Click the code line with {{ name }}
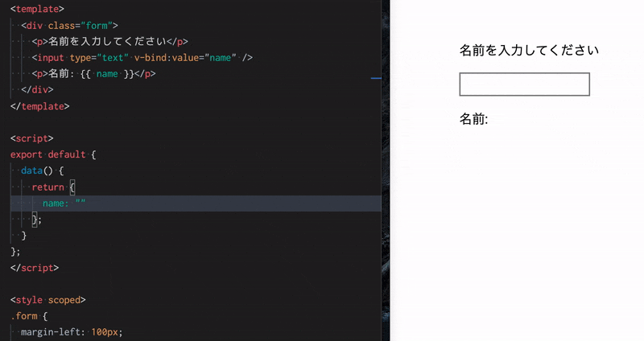Viewport: 644px width, 341px height. pyautogui.click(x=93, y=74)
